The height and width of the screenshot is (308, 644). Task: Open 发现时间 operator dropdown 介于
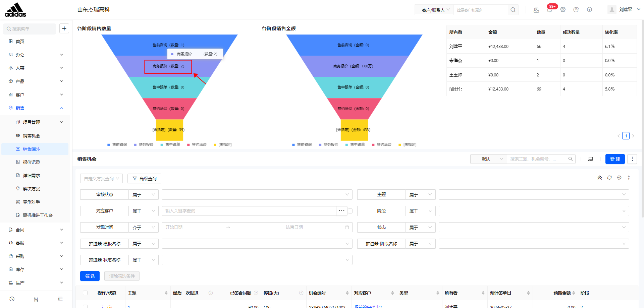[x=144, y=227]
